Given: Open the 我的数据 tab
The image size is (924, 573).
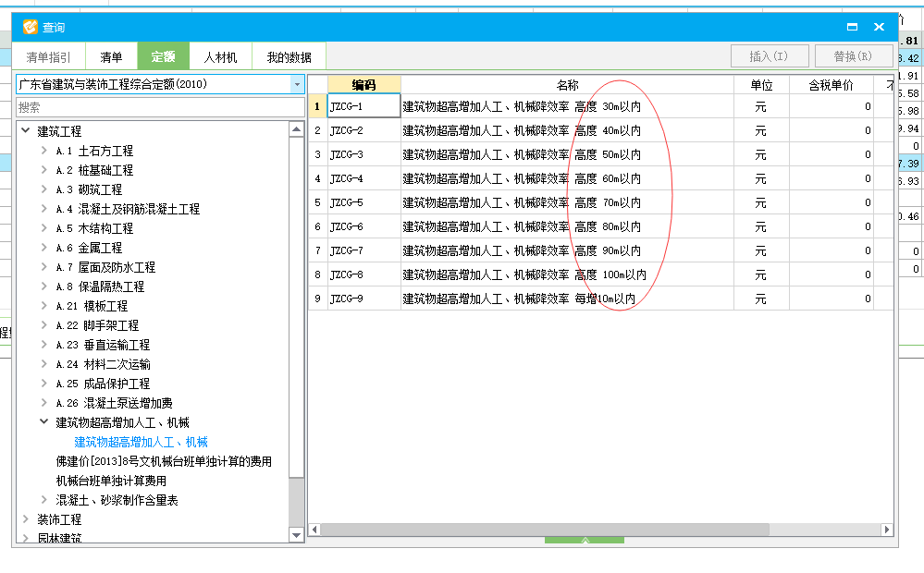Looking at the screenshot, I should pos(289,57).
